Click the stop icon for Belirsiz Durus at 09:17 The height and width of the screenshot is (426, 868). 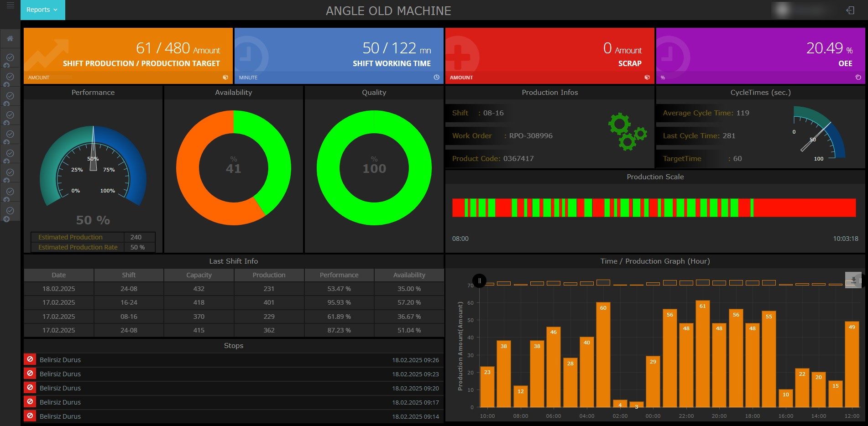pyautogui.click(x=30, y=402)
